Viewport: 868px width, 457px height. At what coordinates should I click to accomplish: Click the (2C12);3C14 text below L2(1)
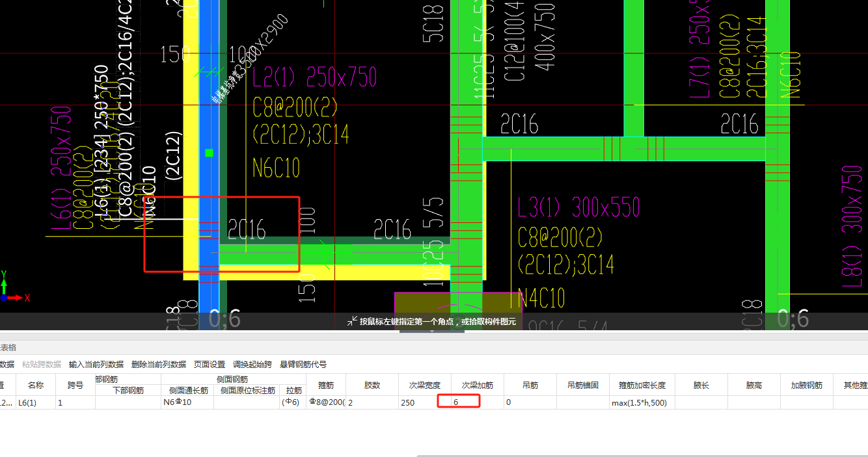point(301,135)
